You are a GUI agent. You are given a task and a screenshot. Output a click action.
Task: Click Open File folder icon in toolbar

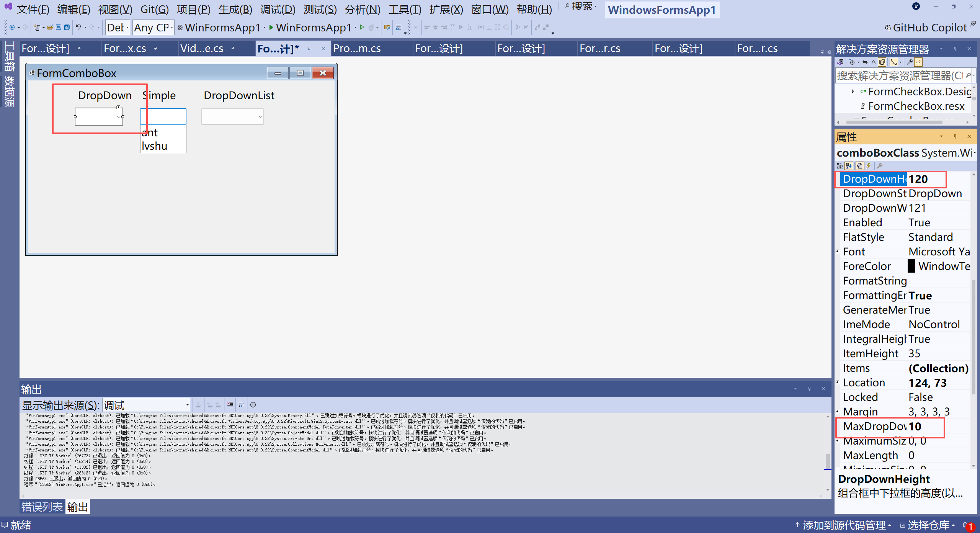(x=50, y=27)
